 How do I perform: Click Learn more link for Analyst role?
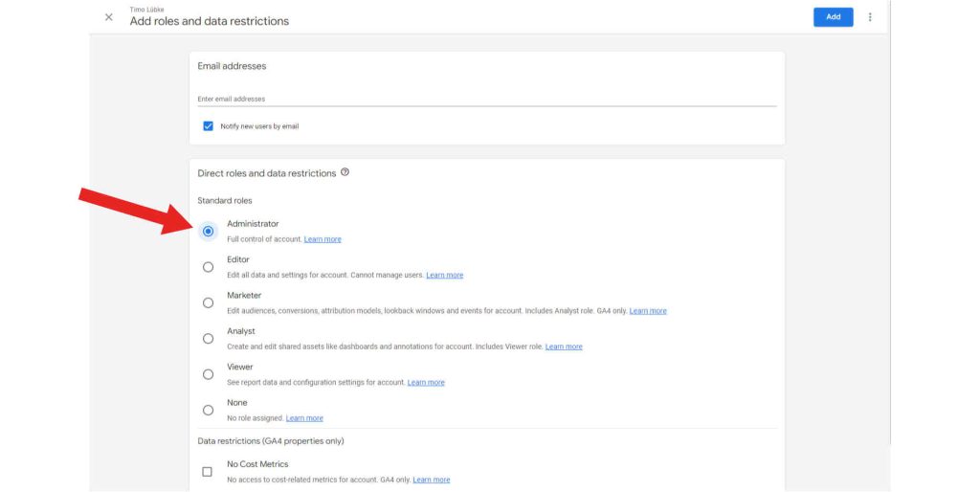(564, 347)
